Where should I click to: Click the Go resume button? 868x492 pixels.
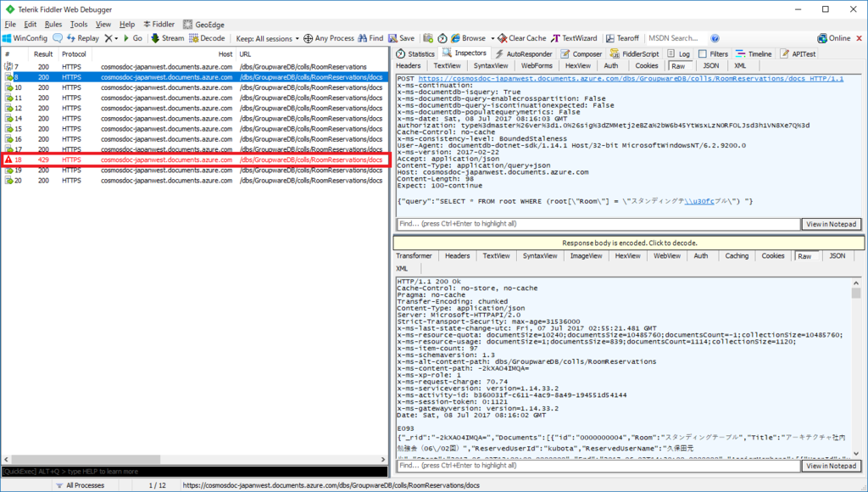click(133, 38)
